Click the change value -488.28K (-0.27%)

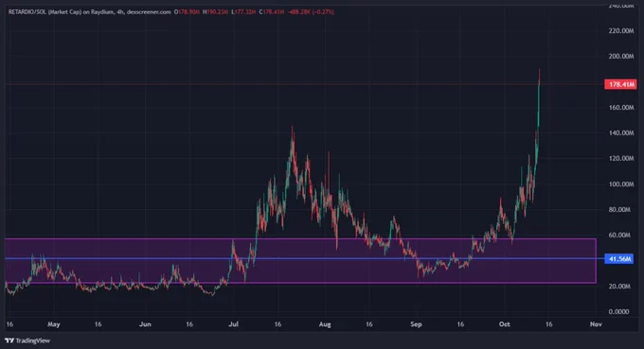tap(311, 12)
